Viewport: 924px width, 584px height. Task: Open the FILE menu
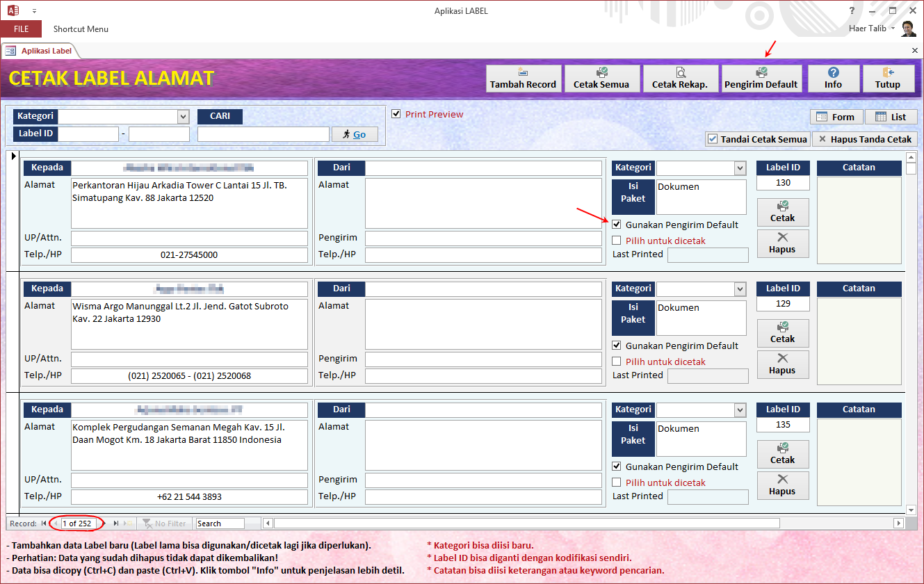(x=21, y=29)
